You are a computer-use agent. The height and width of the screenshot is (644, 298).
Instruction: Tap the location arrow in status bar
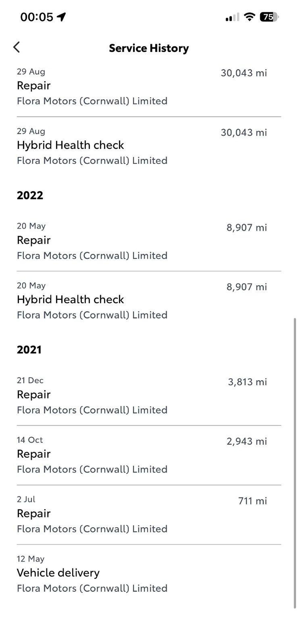pyautogui.click(x=61, y=17)
